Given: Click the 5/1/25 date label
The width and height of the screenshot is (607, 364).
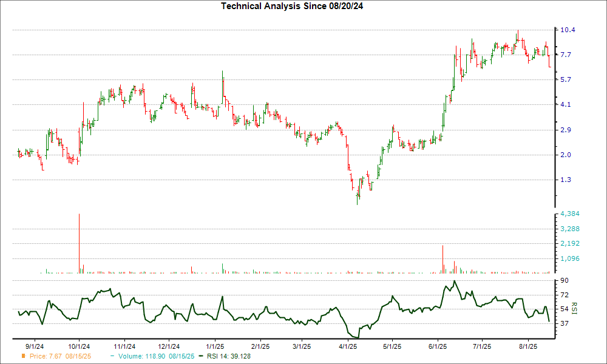Looking at the screenshot, I should (392, 346).
